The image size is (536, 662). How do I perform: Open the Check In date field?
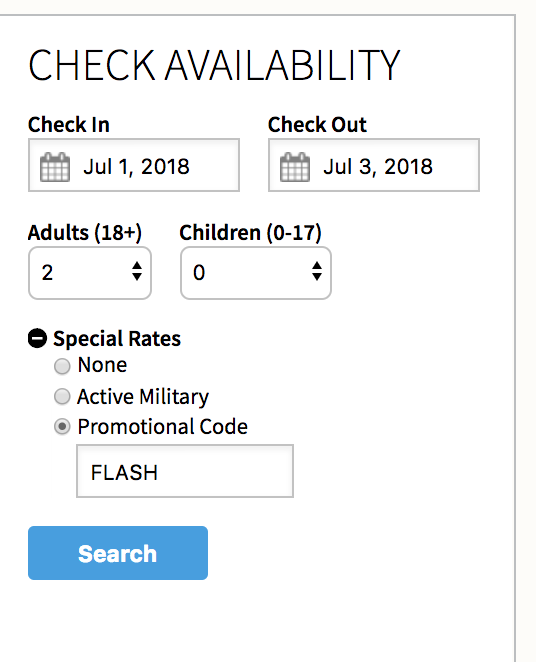134,165
